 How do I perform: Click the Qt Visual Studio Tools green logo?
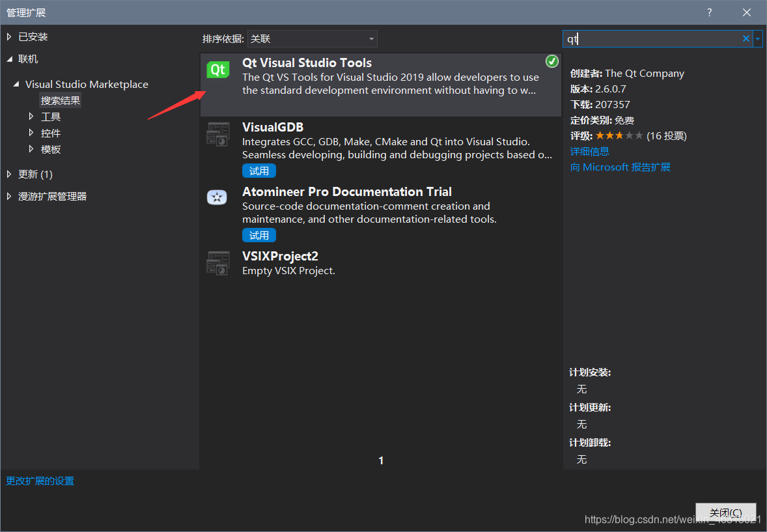click(217, 70)
